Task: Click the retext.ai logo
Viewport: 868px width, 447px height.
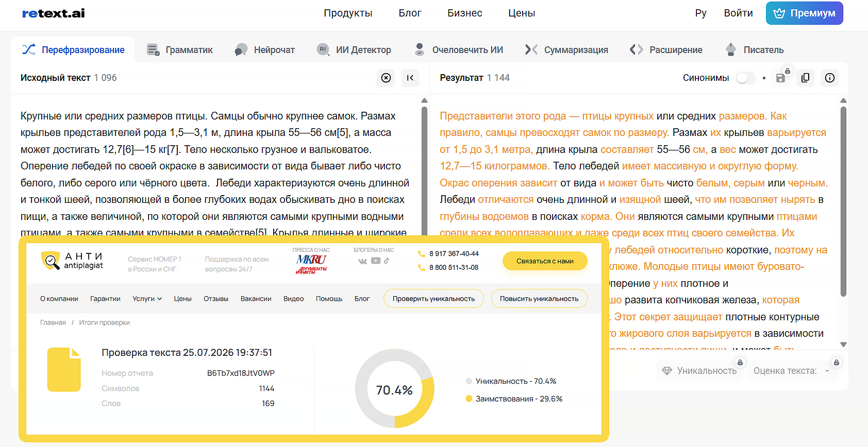Action: (54, 13)
